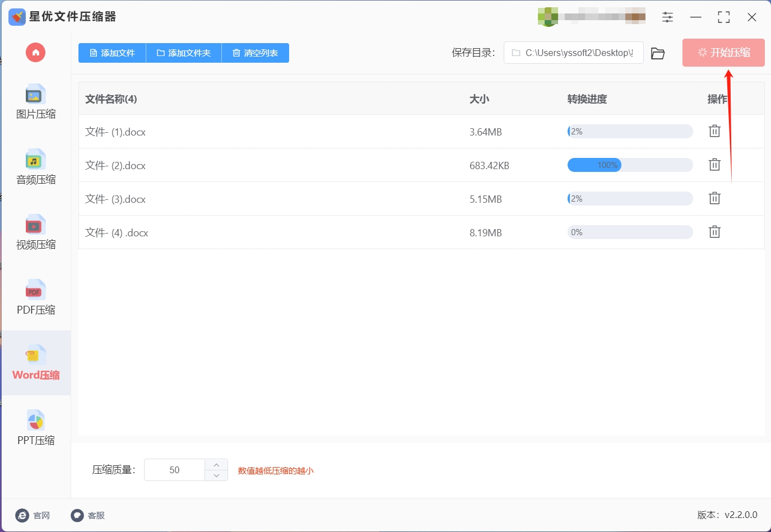Viewport: 771px width, 532px height.
Task: Delete 文件- (3).docx with its trash icon
Action: pos(714,198)
